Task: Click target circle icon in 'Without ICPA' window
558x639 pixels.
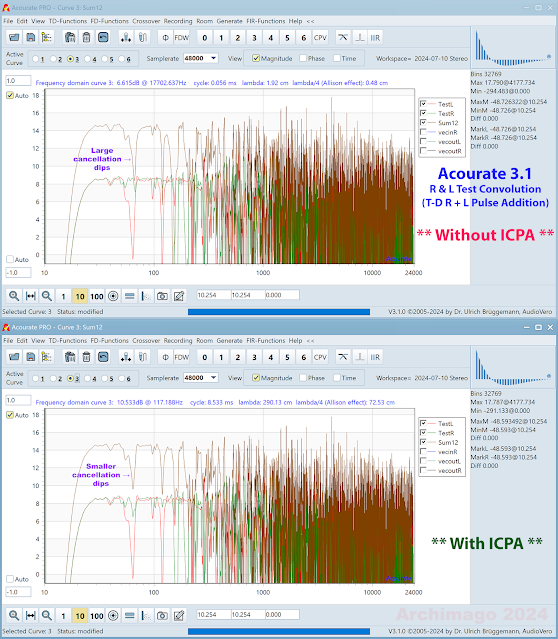Action: coord(113,296)
